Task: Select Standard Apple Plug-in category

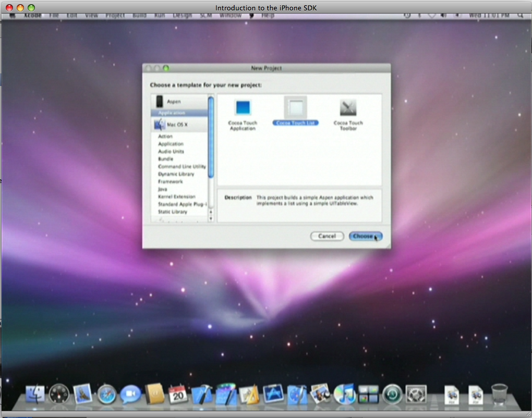Action: coord(182,204)
